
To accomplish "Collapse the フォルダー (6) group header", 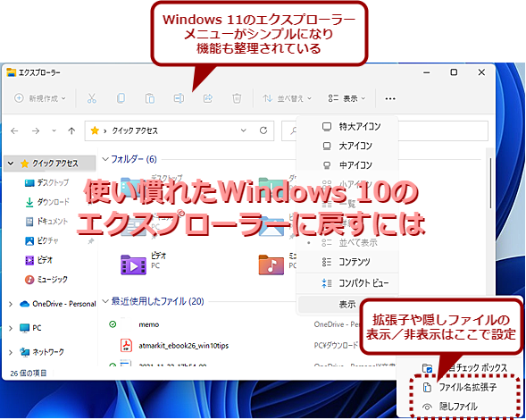I will click(105, 159).
